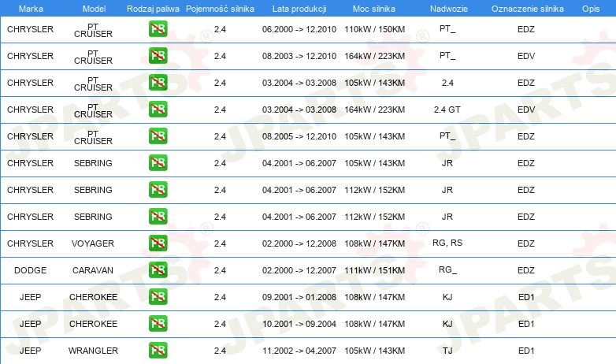Click the CHRYSLER brand cell in the Voyager row
616x364 pixels.
[x=30, y=243]
